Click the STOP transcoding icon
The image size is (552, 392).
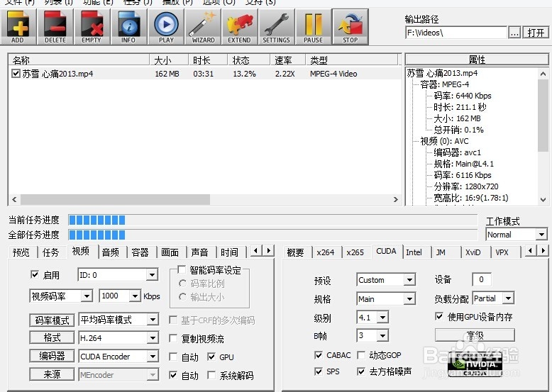pos(350,27)
